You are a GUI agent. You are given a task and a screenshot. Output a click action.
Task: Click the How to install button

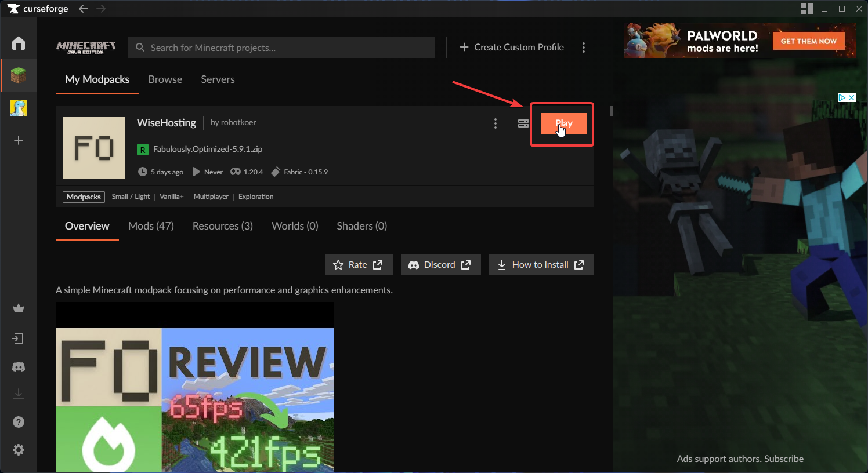(541, 265)
